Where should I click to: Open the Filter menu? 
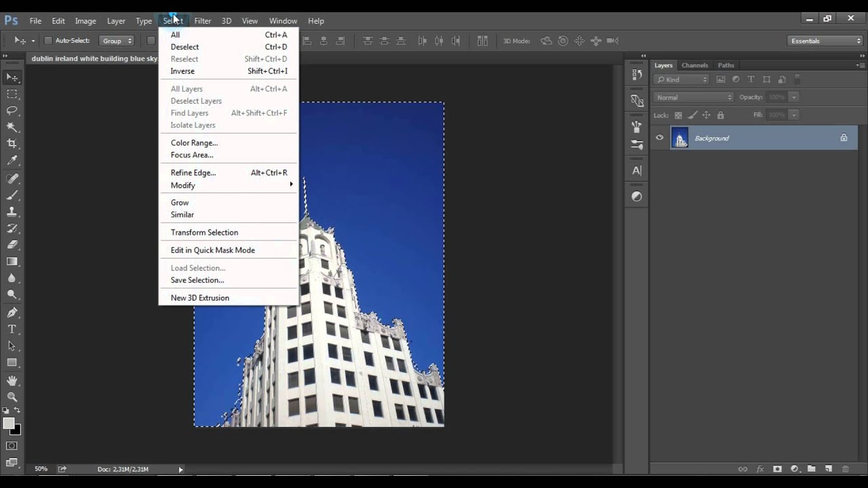[202, 21]
